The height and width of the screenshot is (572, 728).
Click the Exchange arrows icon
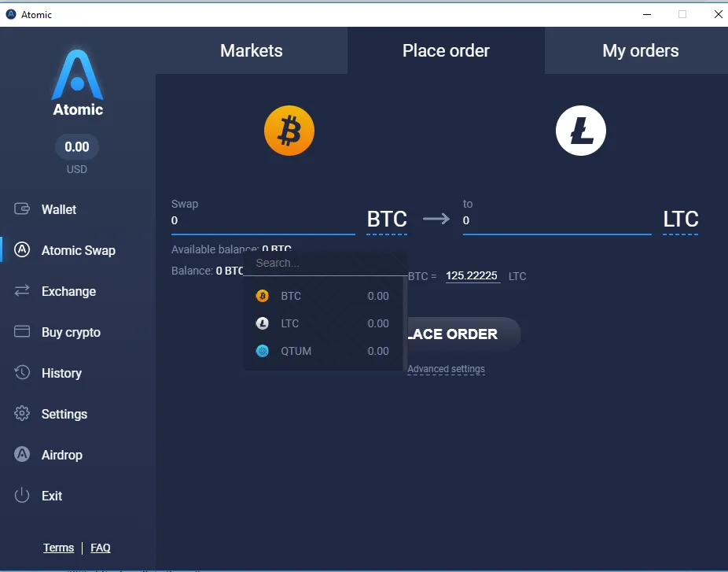click(22, 290)
